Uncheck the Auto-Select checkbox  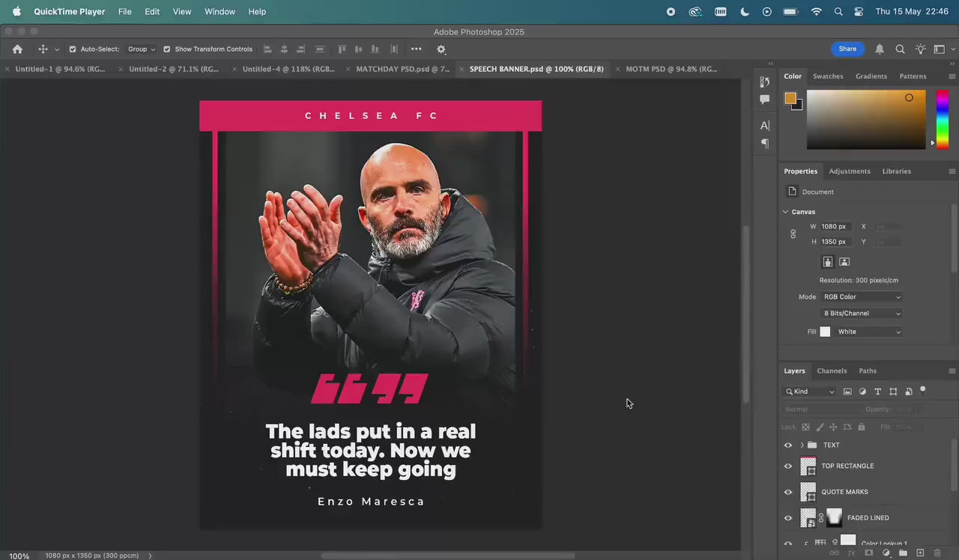[x=73, y=49]
